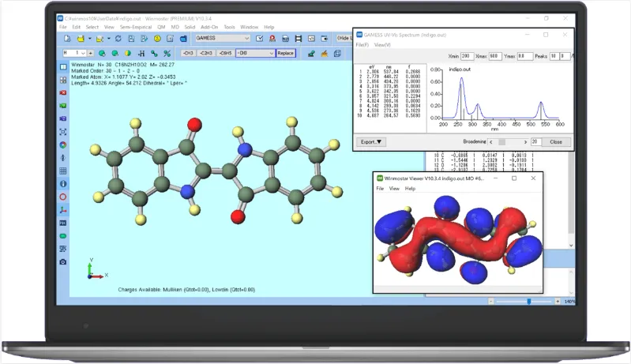Open the View menu in Winmostar Viewer
Screen dimensions: 631x364
click(394, 189)
